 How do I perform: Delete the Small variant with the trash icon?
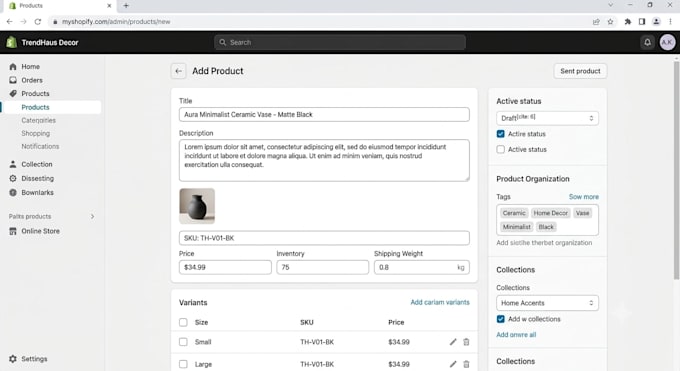click(466, 342)
